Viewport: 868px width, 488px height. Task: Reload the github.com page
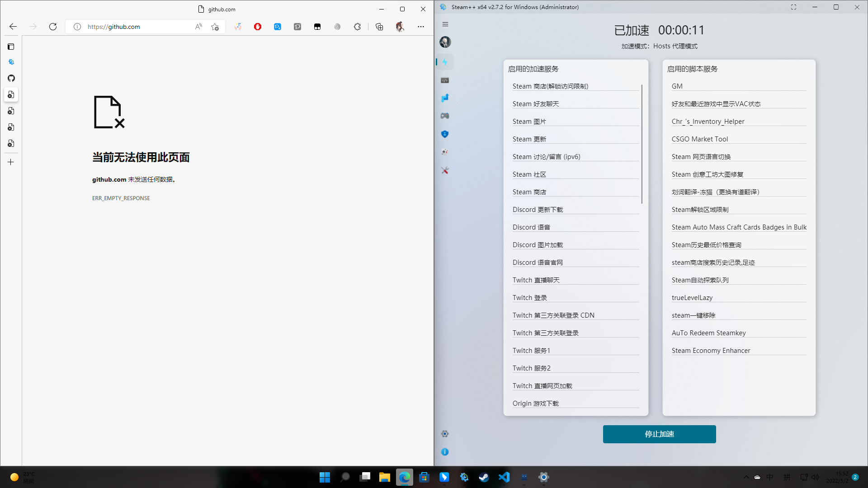[52, 27]
